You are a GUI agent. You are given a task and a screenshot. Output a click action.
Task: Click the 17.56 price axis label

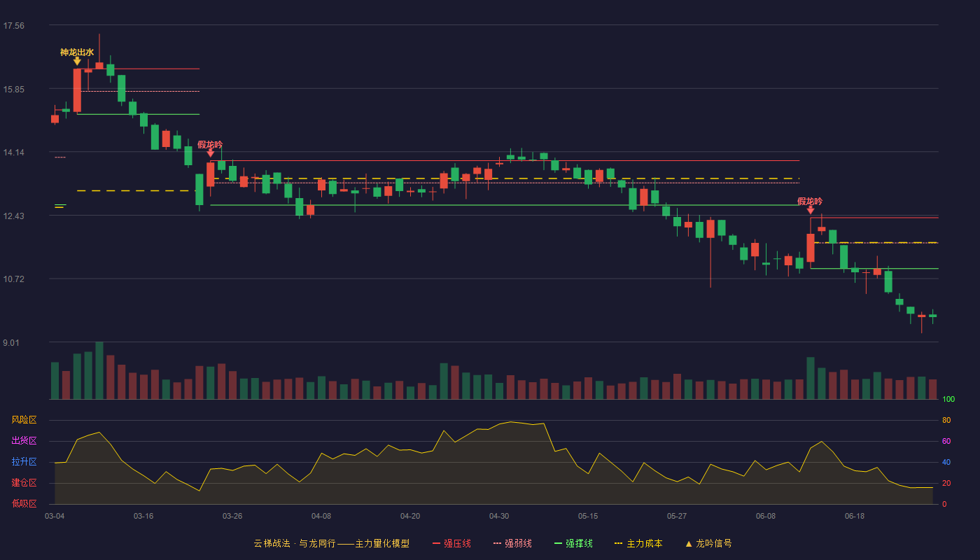[14, 26]
